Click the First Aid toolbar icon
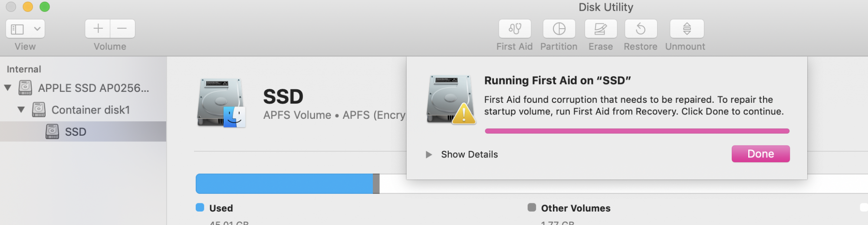The width and height of the screenshot is (868, 225). 515,29
